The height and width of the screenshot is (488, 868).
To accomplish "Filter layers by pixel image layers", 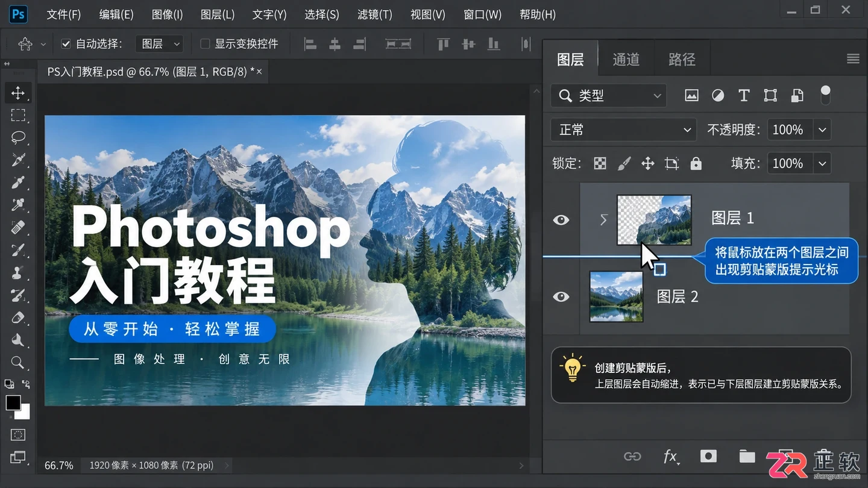I will [691, 95].
